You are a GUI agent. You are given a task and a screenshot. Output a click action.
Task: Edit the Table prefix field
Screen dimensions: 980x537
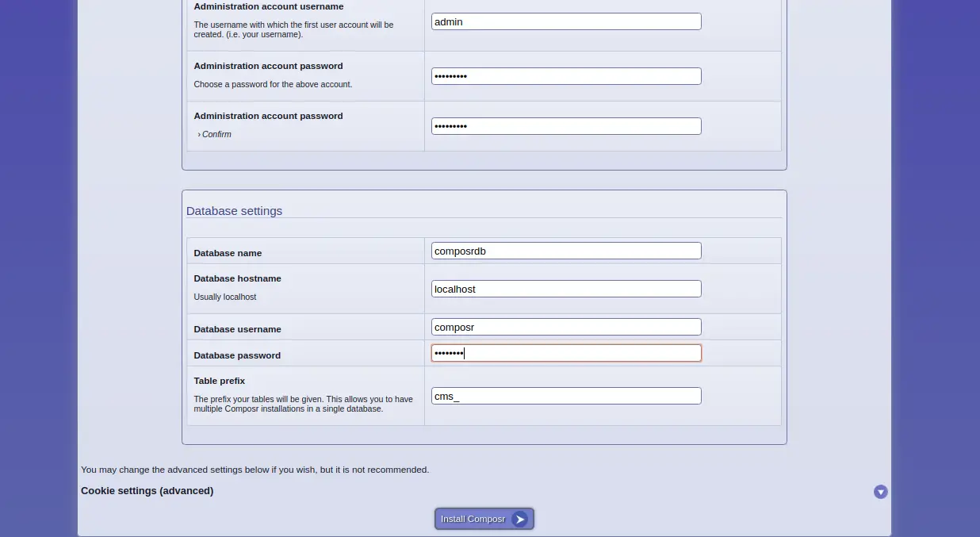[x=566, y=396]
